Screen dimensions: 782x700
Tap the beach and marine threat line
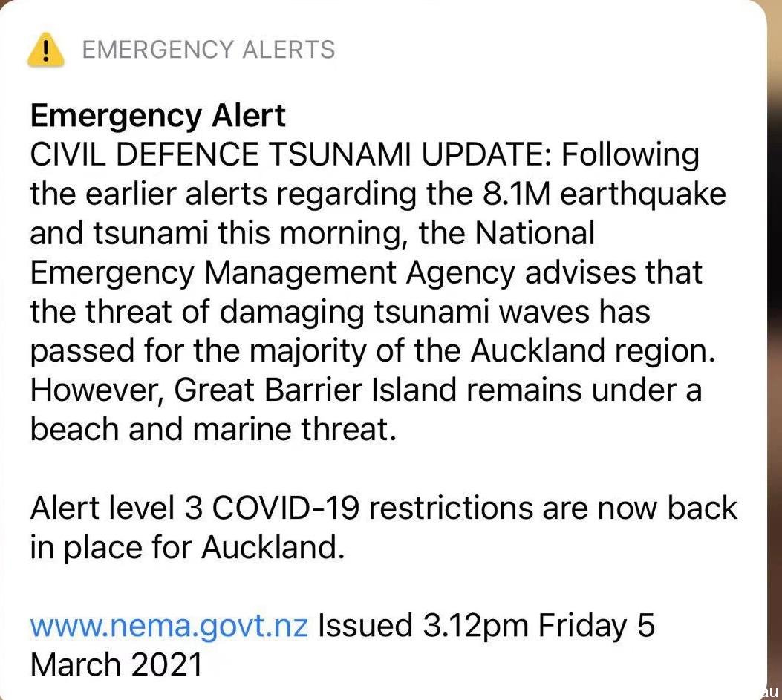213,429
